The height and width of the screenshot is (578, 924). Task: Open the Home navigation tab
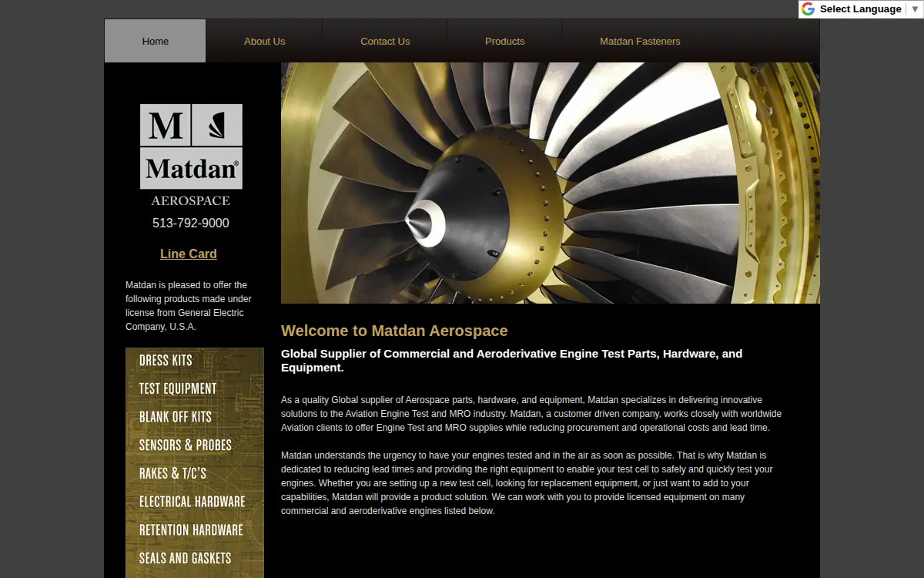pos(155,41)
